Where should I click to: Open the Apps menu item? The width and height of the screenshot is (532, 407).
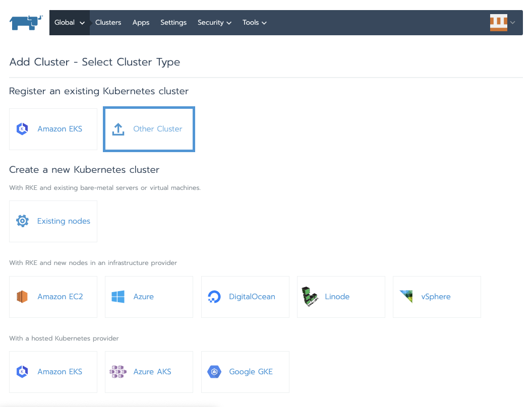coord(141,23)
